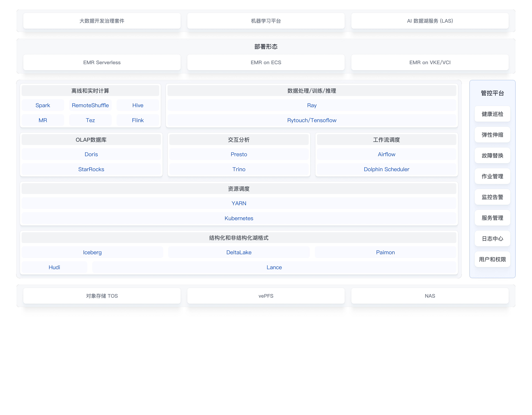Open the 用户和权限 panel item
Screen dimensions: 532x415
tap(492, 259)
